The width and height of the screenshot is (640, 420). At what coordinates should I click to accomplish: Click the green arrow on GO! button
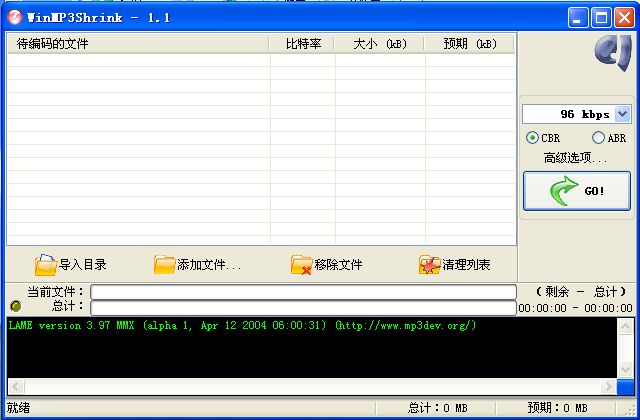click(x=564, y=191)
